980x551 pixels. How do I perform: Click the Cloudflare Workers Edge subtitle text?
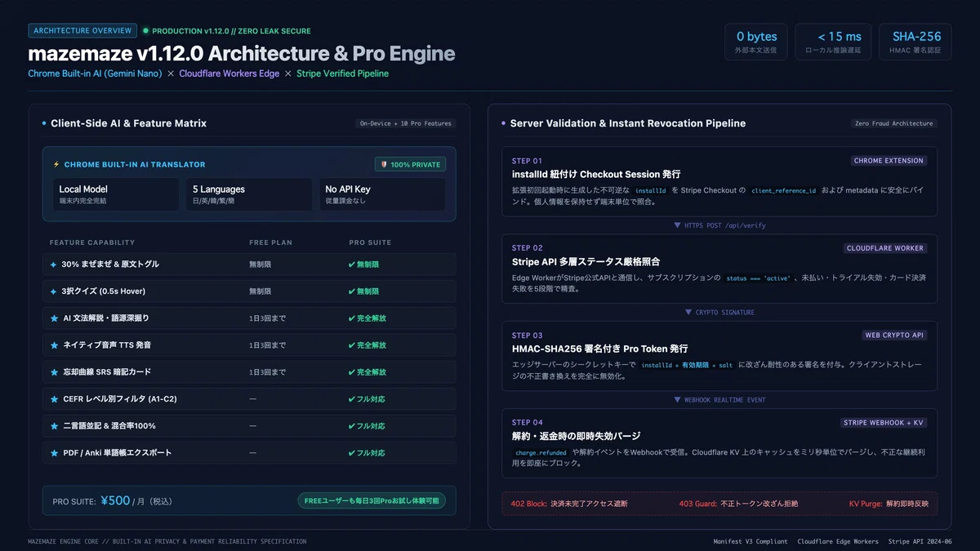pos(229,73)
